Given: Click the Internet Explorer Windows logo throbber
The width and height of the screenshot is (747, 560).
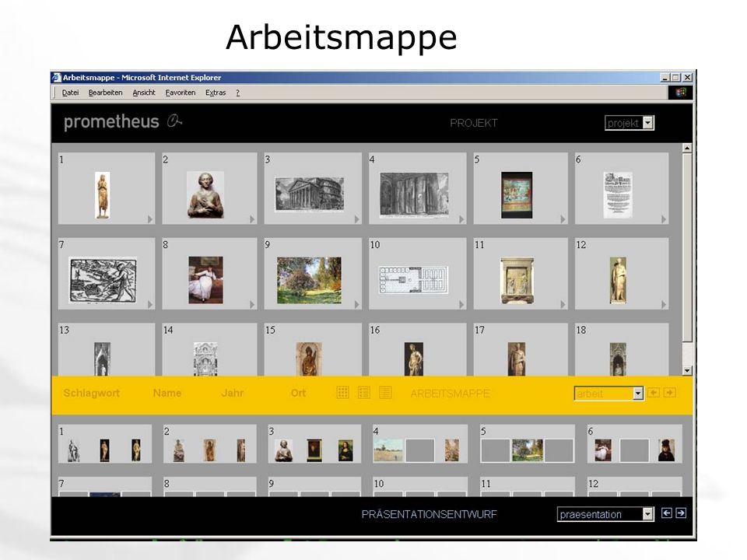Looking at the screenshot, I should [680, 93].
